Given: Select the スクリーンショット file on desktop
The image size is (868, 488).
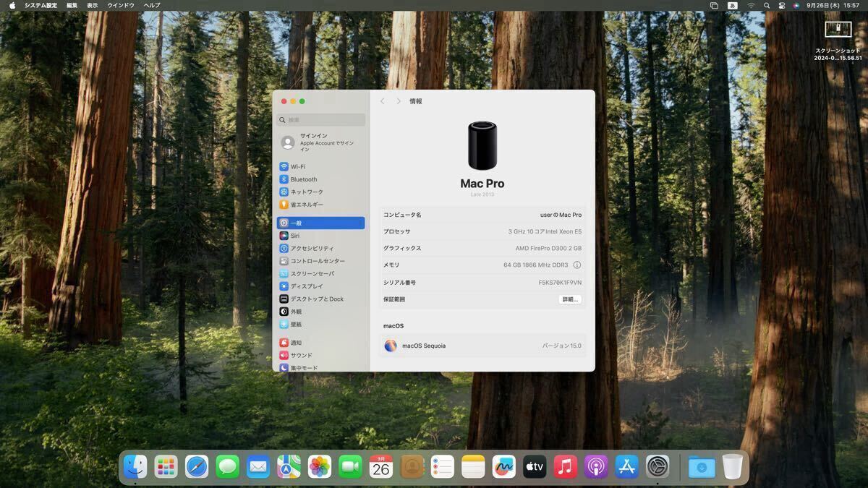Looking at the screenshot, I should pos(838,40).
